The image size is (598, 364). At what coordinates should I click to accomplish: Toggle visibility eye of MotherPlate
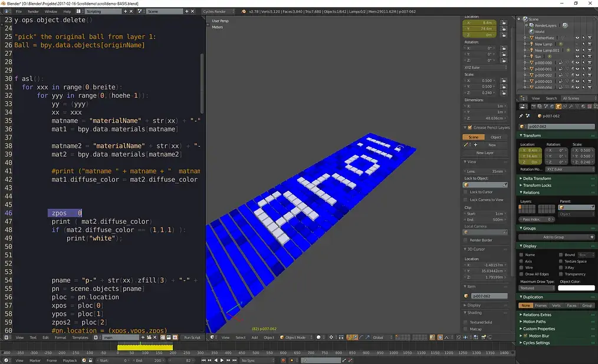[577, 38]
